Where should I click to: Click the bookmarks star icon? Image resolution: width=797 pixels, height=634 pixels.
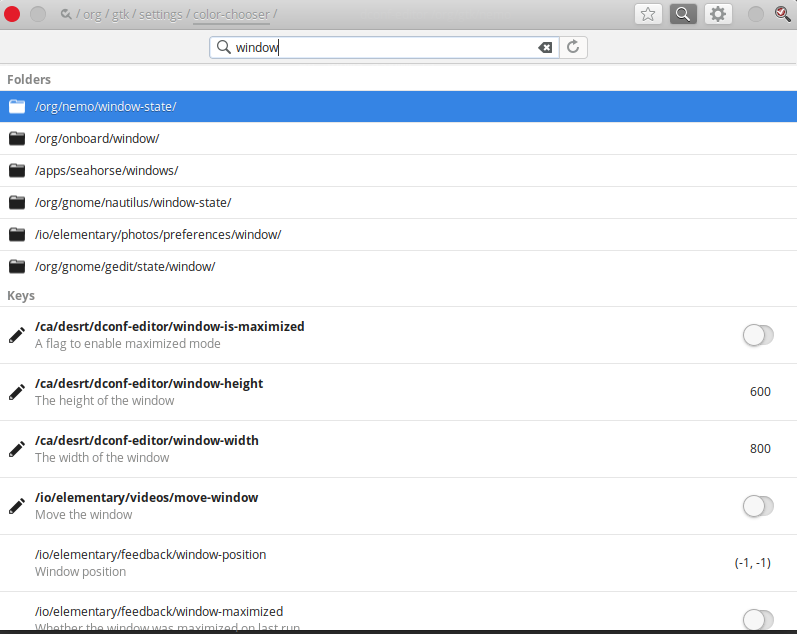(648, 14)
